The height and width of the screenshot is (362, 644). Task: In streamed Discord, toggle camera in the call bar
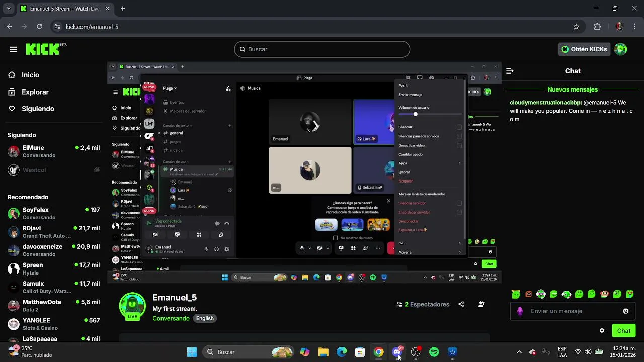pyautogui.click(x=319, y=248)
